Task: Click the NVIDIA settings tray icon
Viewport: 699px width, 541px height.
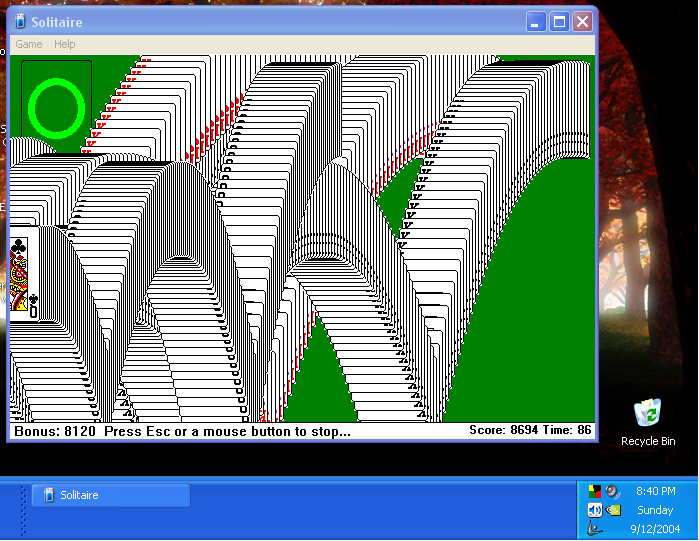Action: [x=613, y=510]
